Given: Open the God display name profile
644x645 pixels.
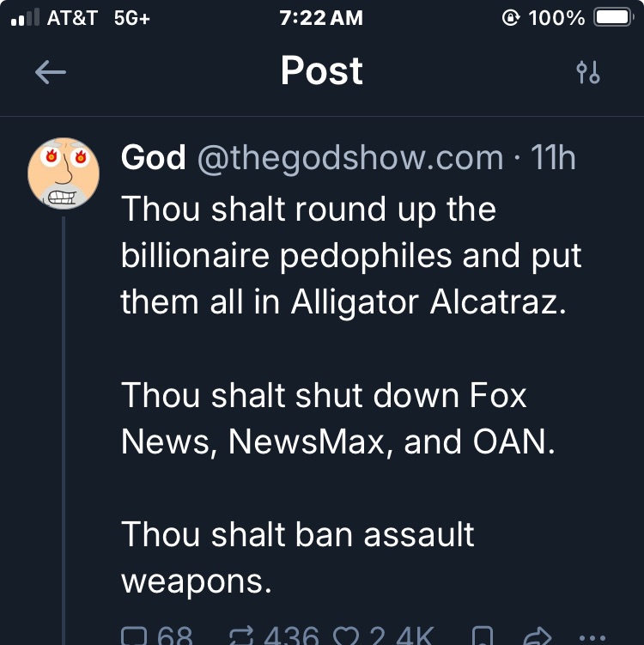Looking at the screenshot, I should [x=154, y=158].
